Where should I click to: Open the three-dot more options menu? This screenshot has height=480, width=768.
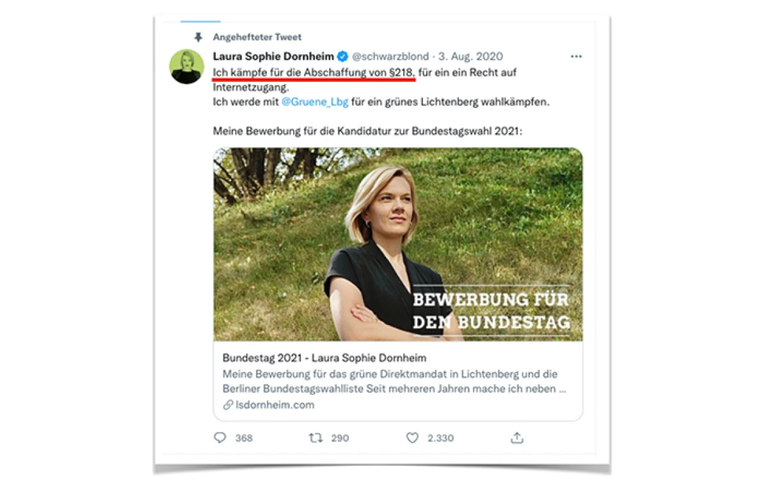(x=576, y=57)
